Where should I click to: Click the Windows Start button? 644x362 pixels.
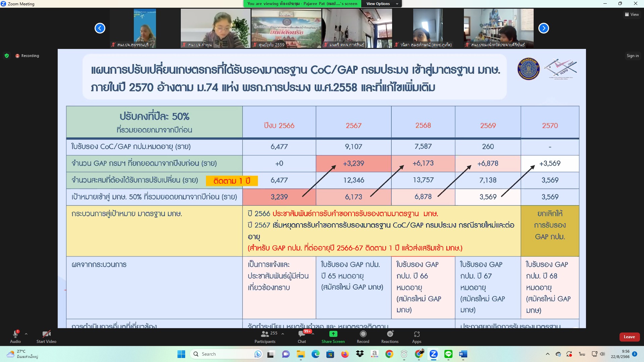[x=181, y=354]
